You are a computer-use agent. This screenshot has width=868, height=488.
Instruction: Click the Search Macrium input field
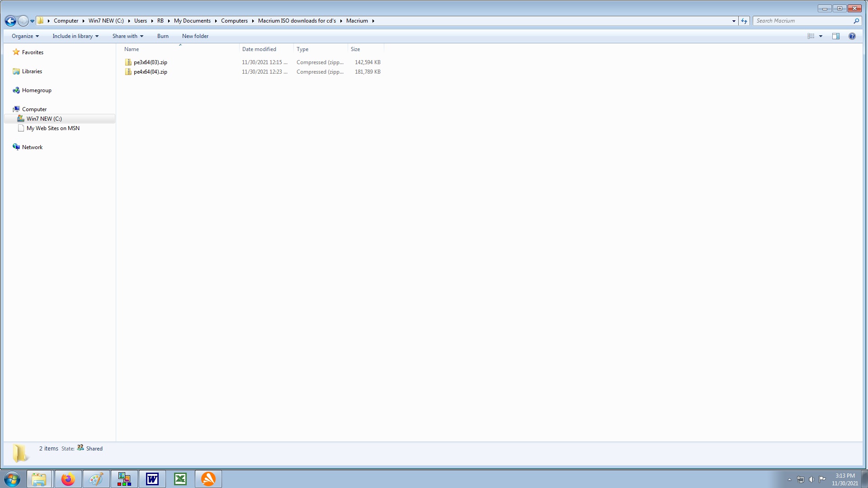[x=802, y=21]
